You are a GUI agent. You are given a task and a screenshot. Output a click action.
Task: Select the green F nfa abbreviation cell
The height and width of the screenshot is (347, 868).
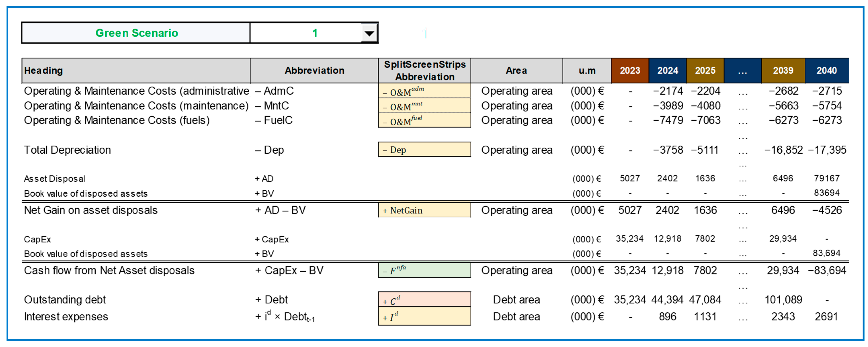(425, 270)
